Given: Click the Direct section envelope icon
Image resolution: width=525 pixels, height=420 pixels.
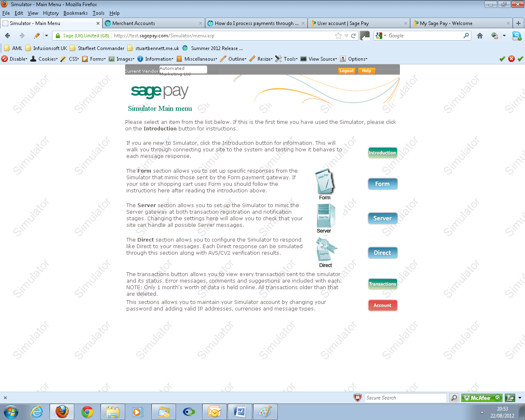Looking at the screenshot, I should pyautogui.click(x=325, y=250).
